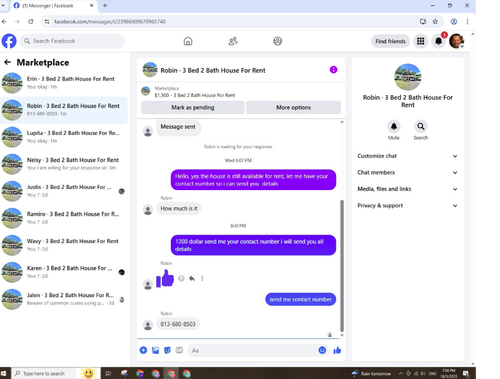Viewport: 500px width, 379px height.
Task: Expand the Privacy & support section
Action: (x=407, y=205)
